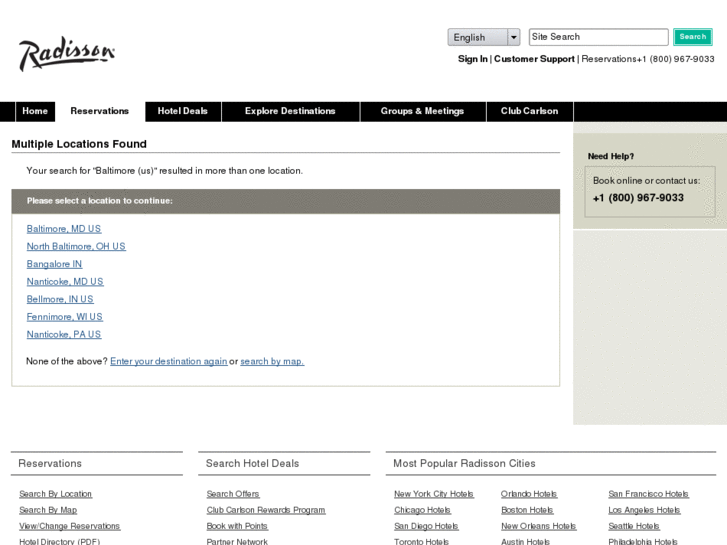This screenshot has height=545, width=727.
Task: Open Seattle Hotels link
Action: click(x=634, y=526)
